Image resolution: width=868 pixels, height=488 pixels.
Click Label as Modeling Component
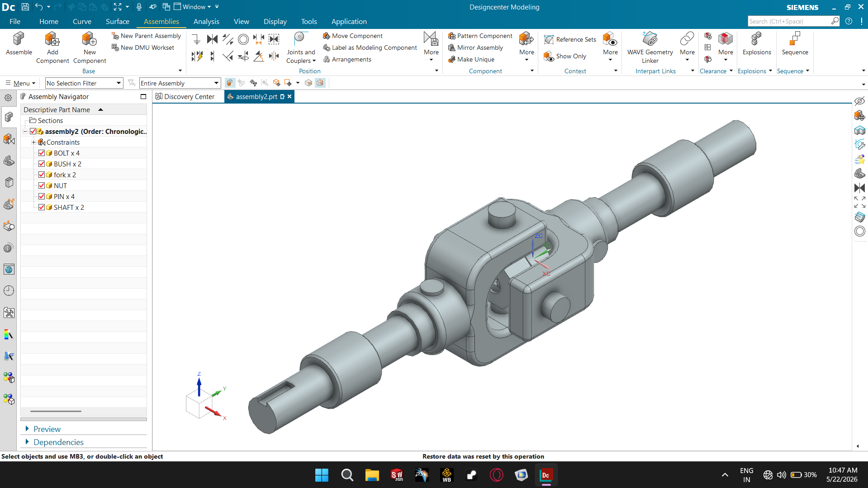[370, 47]
